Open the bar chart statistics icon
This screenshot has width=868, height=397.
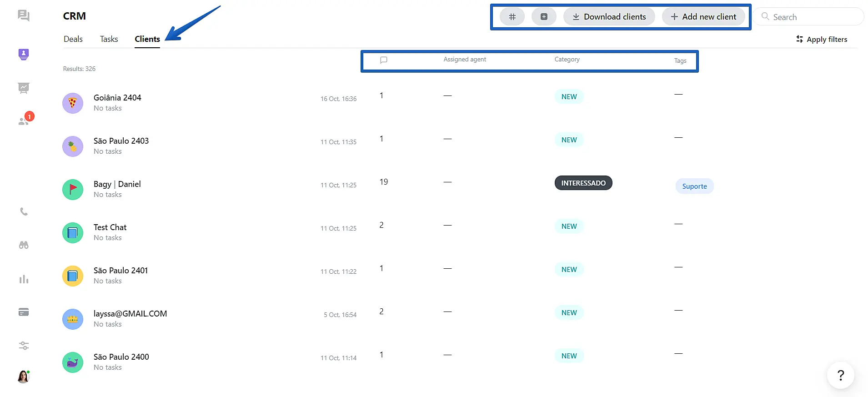click(24, 279)
